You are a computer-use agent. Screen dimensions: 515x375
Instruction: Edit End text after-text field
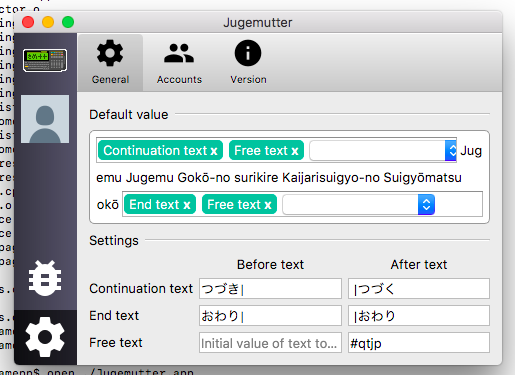[x=419, y=316]
